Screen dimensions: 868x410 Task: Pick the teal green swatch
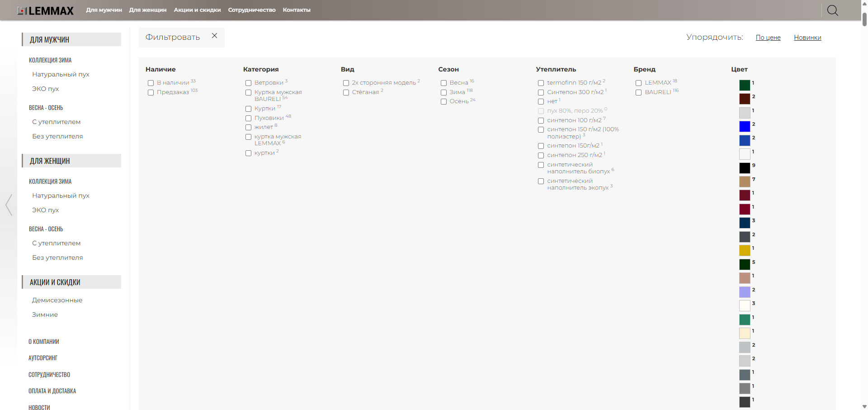pos(745,319)
